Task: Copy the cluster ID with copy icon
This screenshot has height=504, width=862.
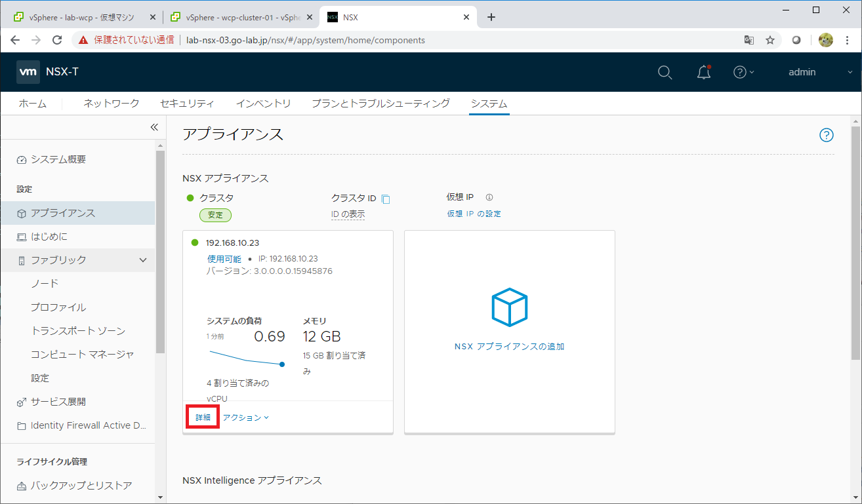Action: pos(386,199)
